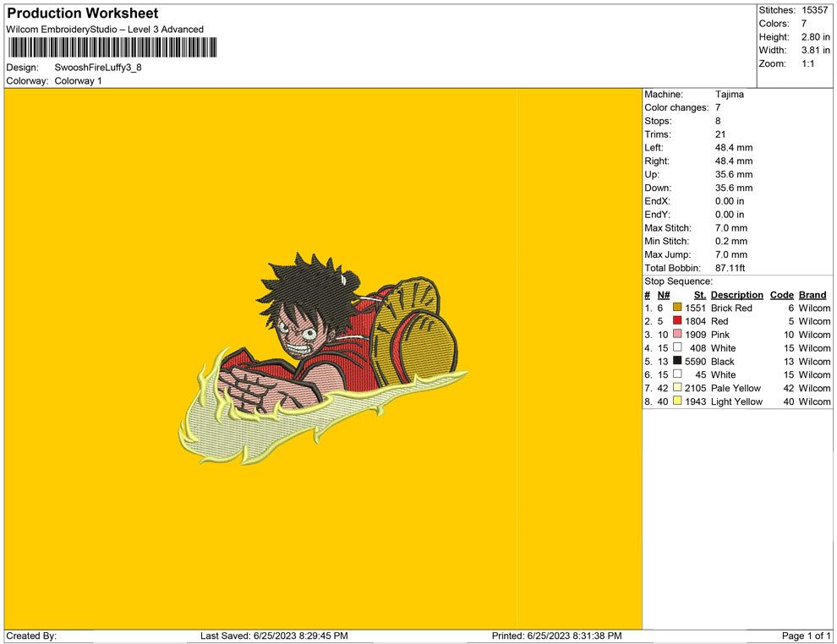Image resolution: width=837 pixels, height=644 pixels.
Task: Click the Left value '48.4 mm'
Action: click(734, 148)
